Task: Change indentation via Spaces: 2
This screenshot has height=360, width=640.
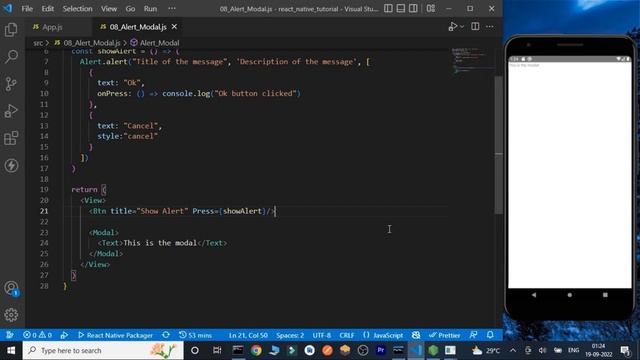Action: tap(290, 335)
